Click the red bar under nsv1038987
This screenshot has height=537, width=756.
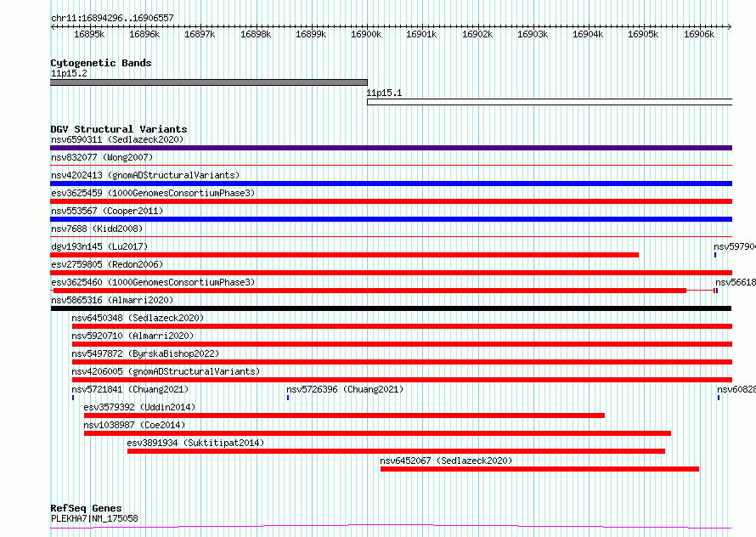click(377, 433)
